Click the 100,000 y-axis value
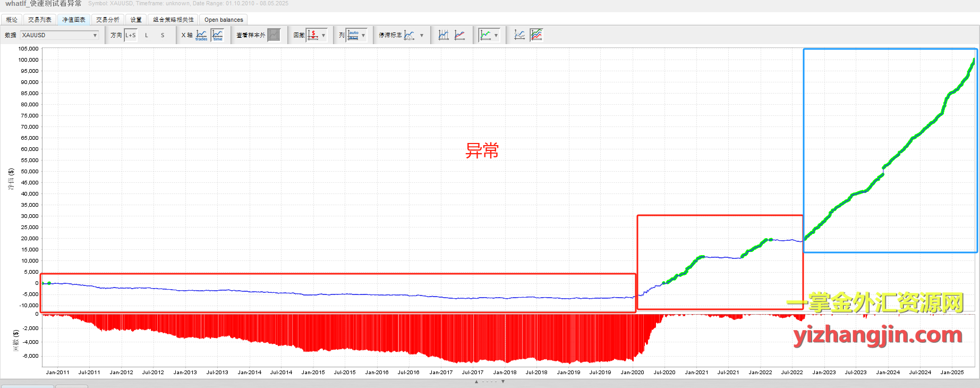Viewport: 980px width, 388px height. 29,60
